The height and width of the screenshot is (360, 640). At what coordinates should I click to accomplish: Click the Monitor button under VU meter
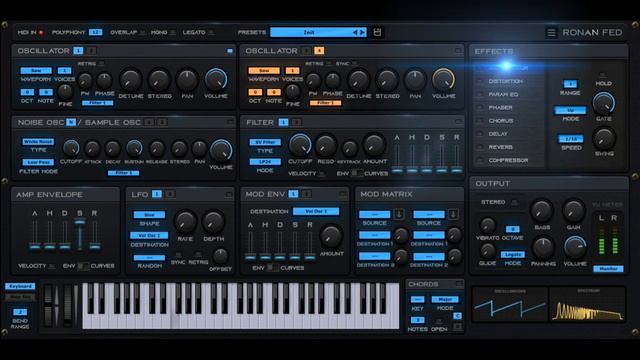[x=608, y=269]
